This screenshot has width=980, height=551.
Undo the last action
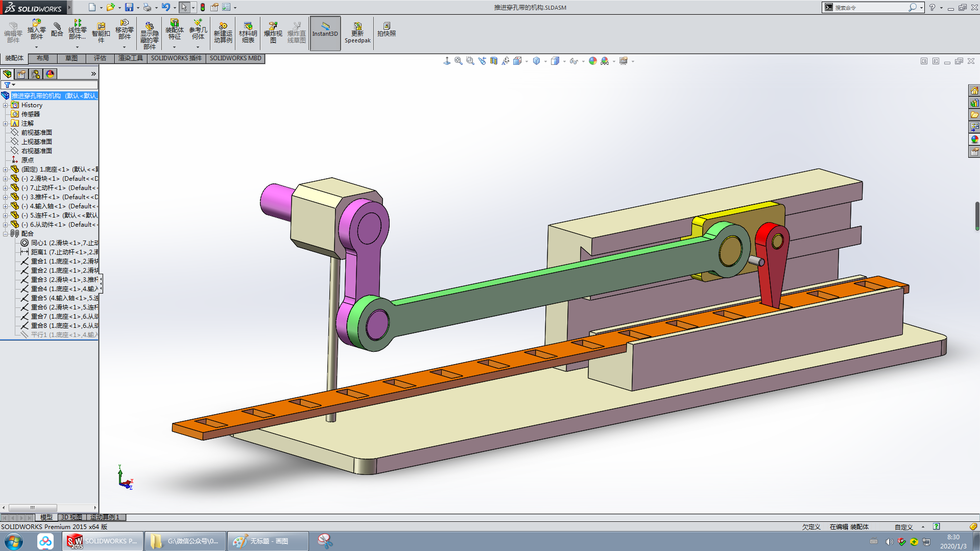pos(166,7)
